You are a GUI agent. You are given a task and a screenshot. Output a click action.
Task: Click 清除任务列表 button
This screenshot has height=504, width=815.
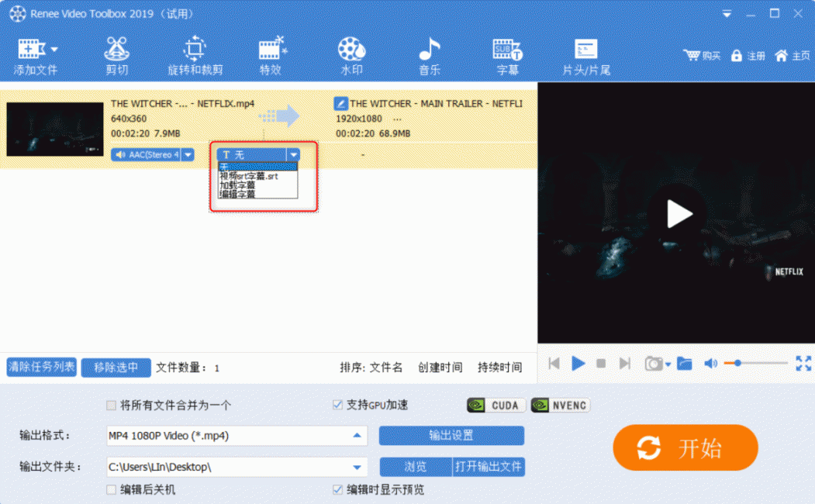tap(42, 367)
